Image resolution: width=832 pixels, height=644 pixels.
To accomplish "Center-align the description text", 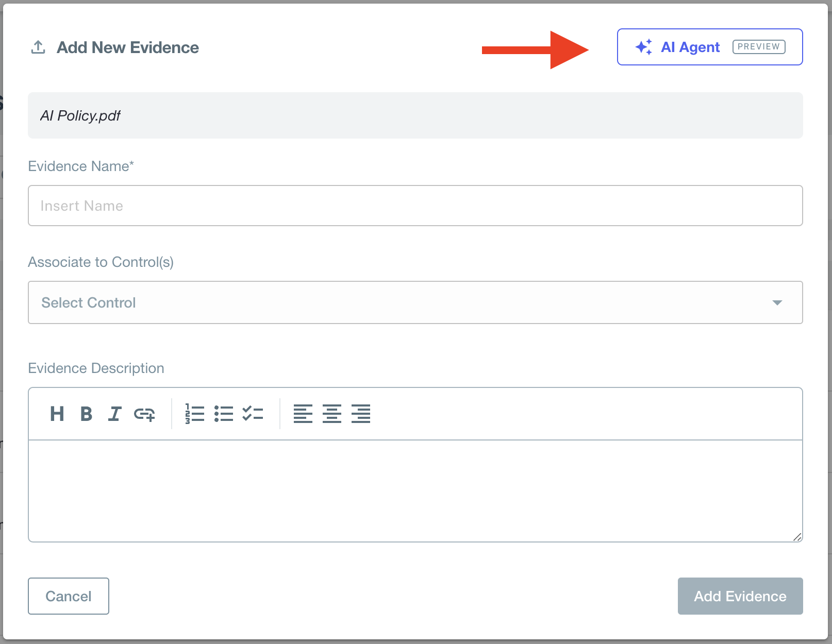I will point(332,414).
